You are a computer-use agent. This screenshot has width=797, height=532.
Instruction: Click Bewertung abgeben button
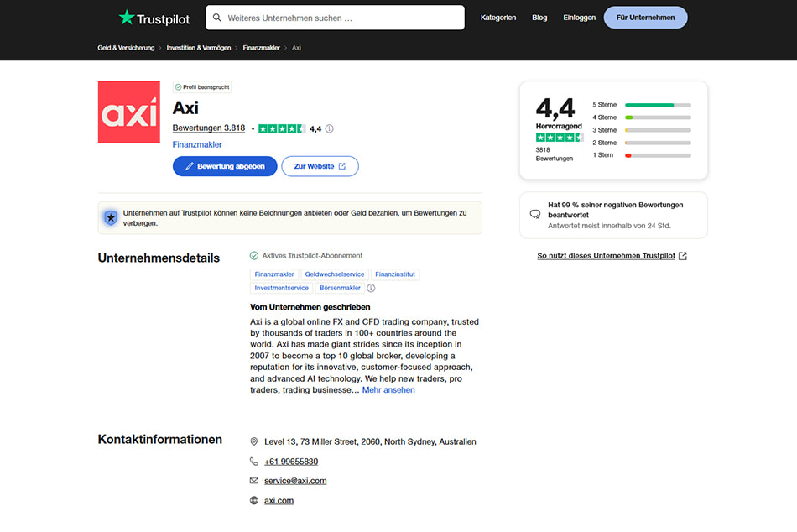(225, 166)
